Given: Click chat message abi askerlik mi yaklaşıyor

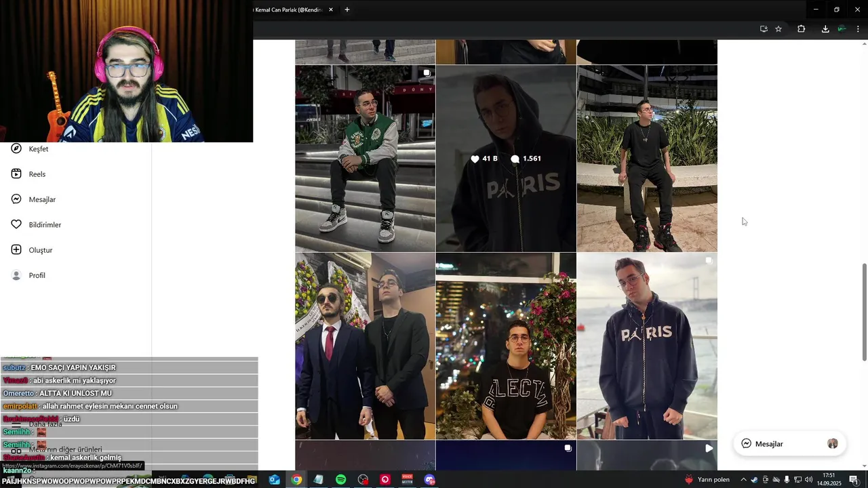Looking at the screenshot, I should click(x=129, y=380).
